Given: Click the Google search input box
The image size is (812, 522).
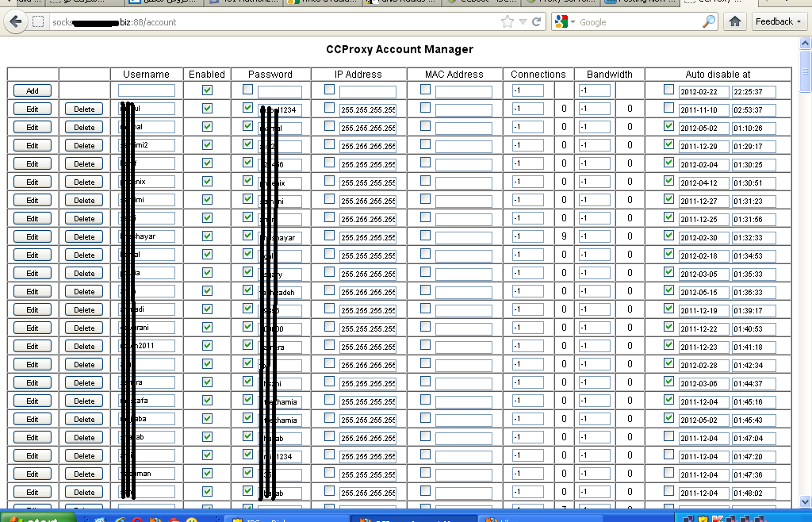Looking at the screenshot, I should coord(639,22).
